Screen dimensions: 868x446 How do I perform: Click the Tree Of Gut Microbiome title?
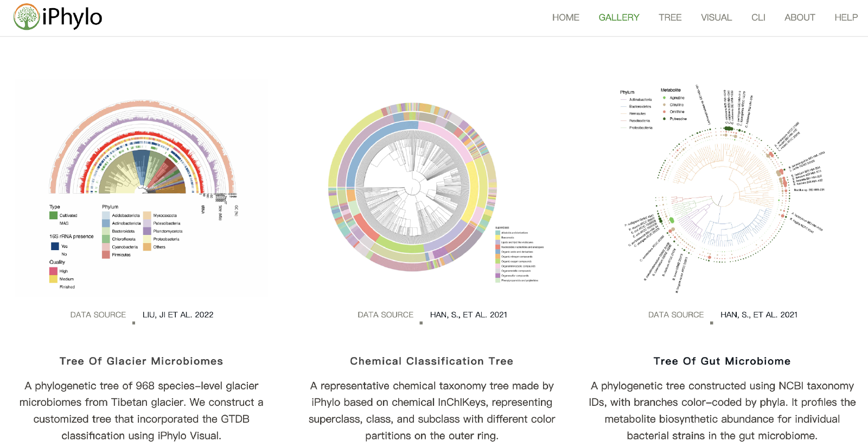point(722,361)
